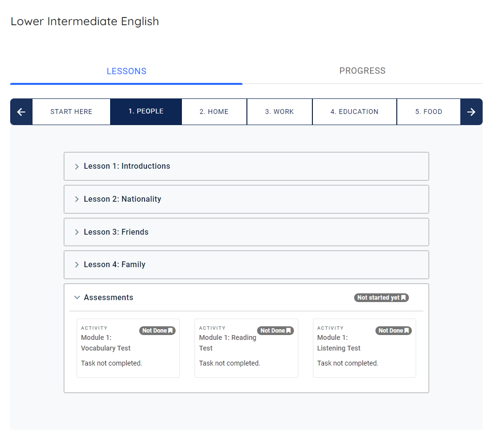Toggle 'Not Done' status on Listening Test

[393, 330]
